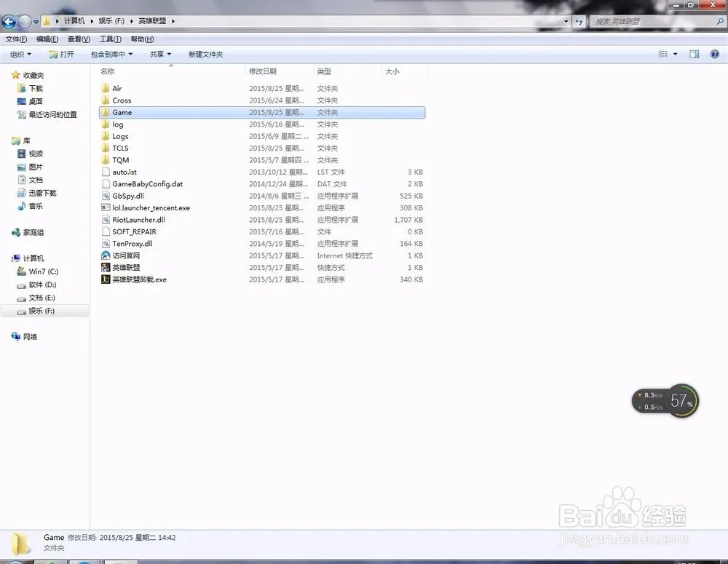This screenshot has width=728, height=564.
Task: Open address bar history dropdown arrow
Action: click(566, 21)
